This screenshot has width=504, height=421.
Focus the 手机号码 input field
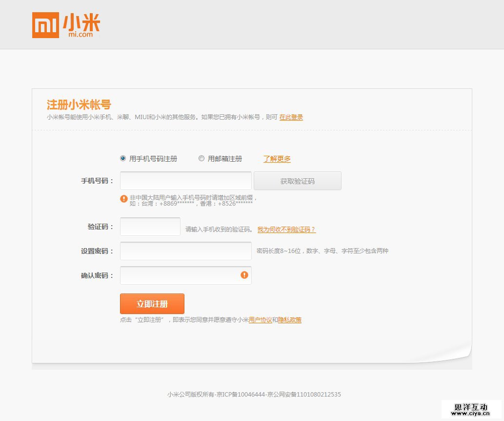(x=185, y=181)
